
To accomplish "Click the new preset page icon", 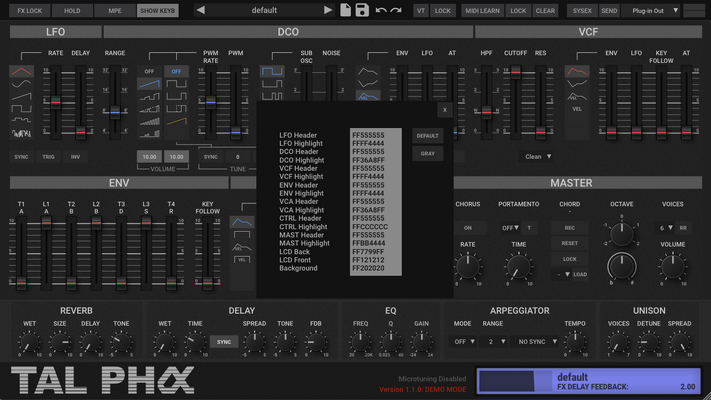I will (x=345, y=10).
